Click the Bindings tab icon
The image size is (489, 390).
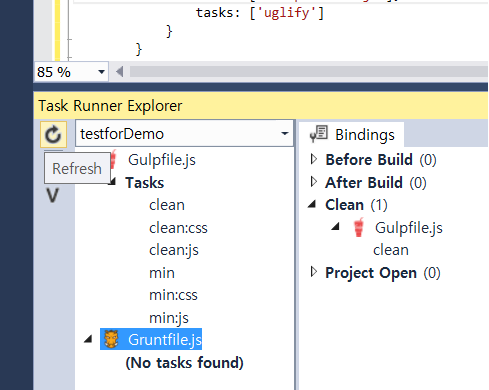[x=318, y=134]
